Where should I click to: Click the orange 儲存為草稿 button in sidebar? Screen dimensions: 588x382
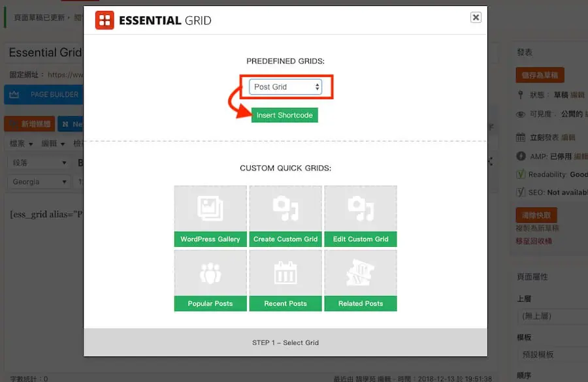pos(540,75)
